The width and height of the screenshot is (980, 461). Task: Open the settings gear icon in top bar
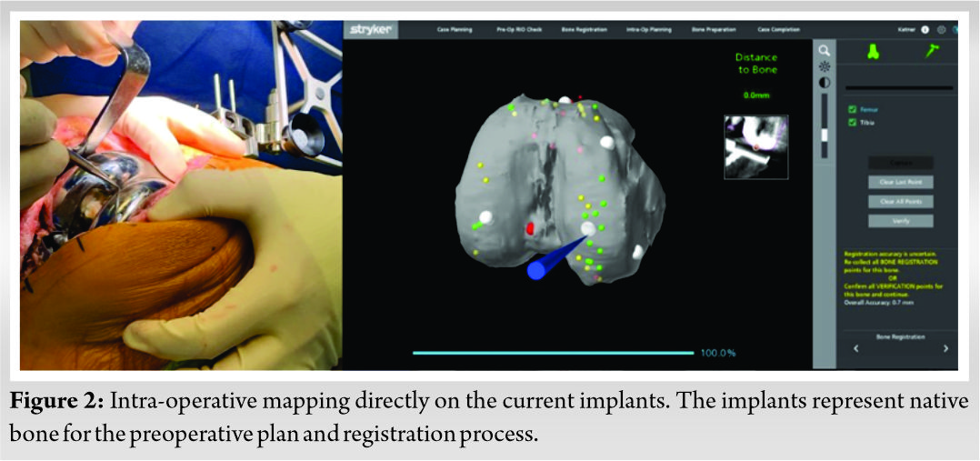coord(941,29)
